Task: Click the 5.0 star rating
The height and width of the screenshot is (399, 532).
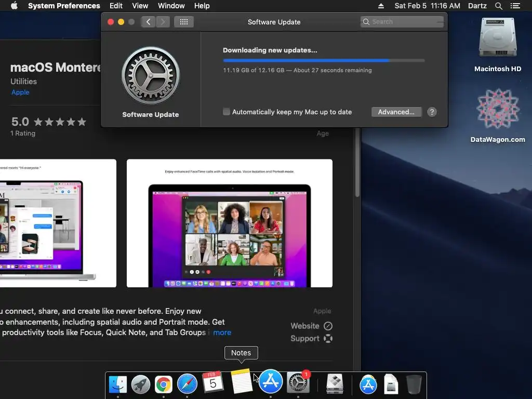Action: [49, 122]
